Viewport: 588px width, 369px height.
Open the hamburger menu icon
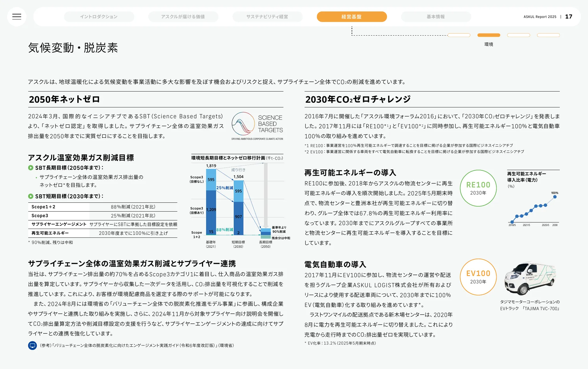coord(17,17)
